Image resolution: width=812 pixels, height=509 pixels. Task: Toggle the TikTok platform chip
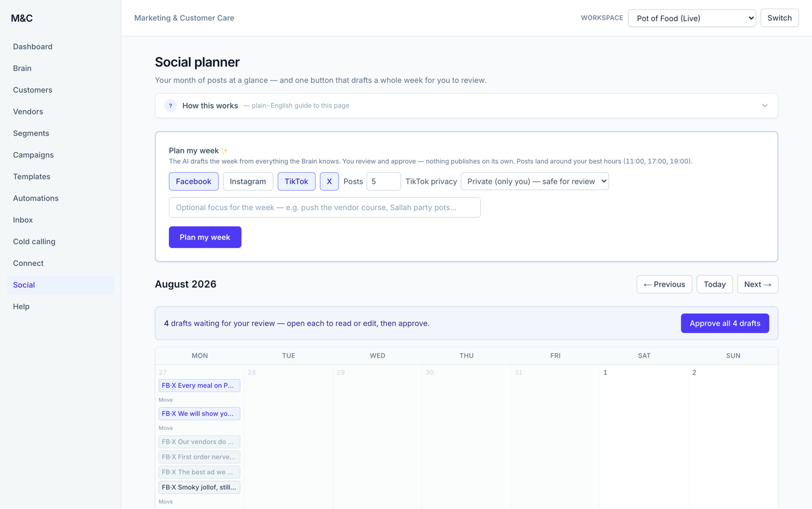point(296,181)
